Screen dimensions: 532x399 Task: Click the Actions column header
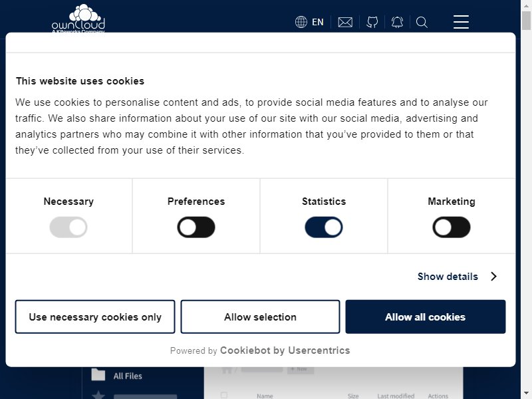tap(438, 396)
